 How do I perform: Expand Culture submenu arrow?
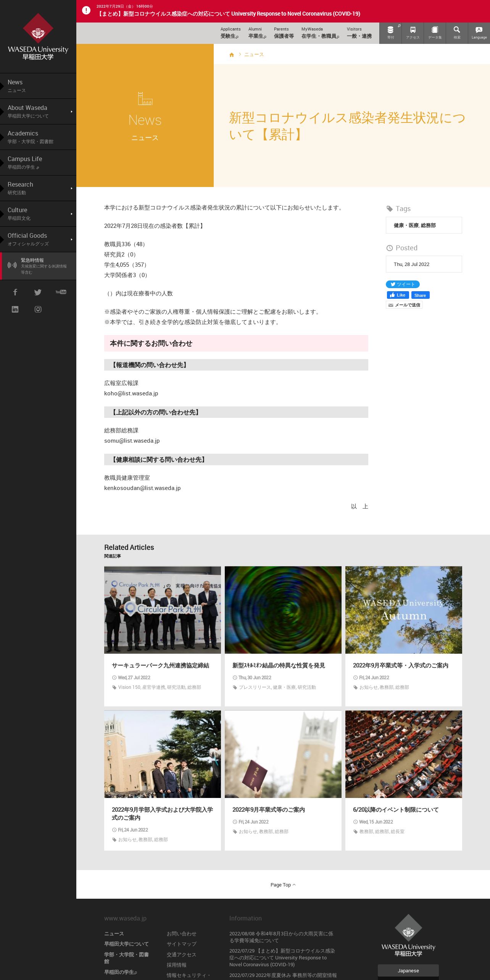coord(71,214)
